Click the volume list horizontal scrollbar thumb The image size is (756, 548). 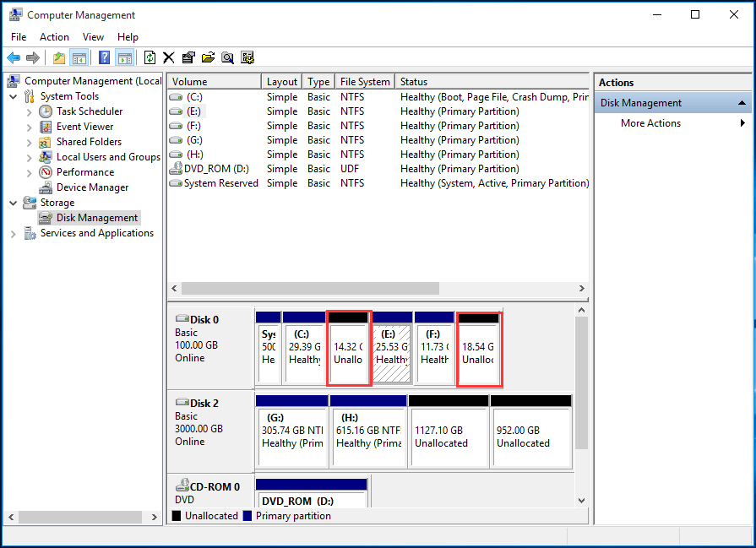click(310, 288)
